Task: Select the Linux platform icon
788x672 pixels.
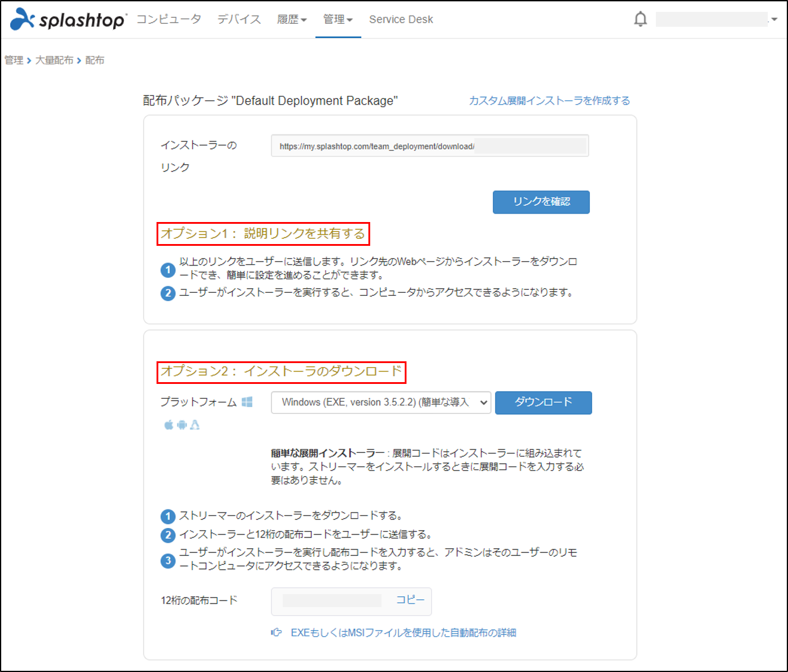Action: 195,425
